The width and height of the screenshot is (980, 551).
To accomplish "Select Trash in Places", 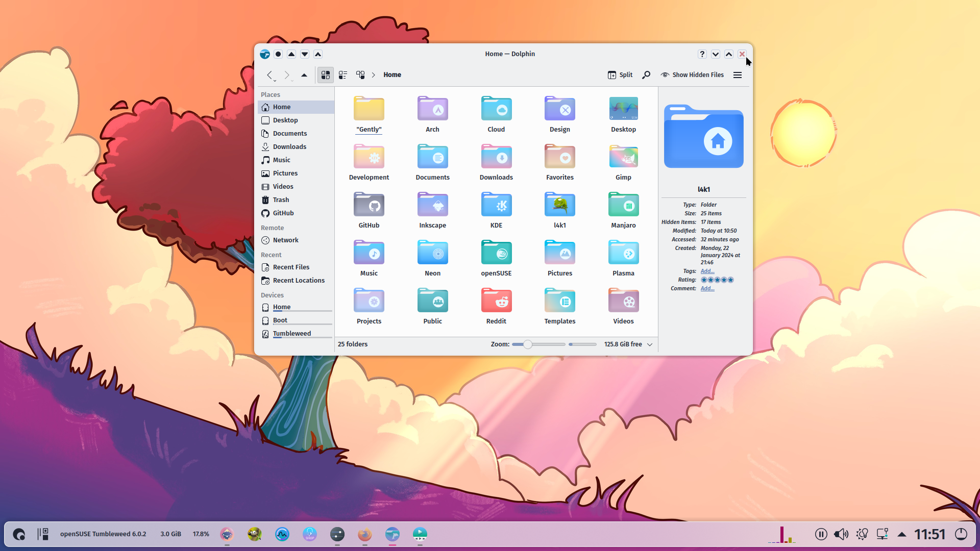I will 296,200.
